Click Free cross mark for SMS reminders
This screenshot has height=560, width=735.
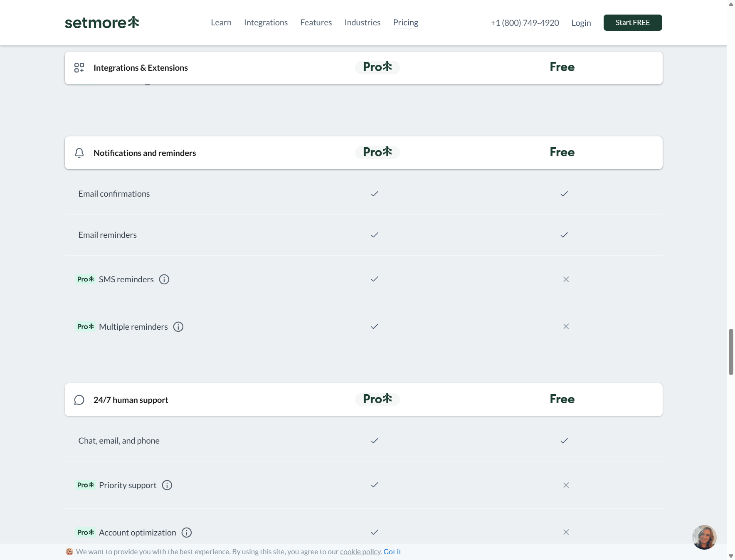click(x=566, y=279)
